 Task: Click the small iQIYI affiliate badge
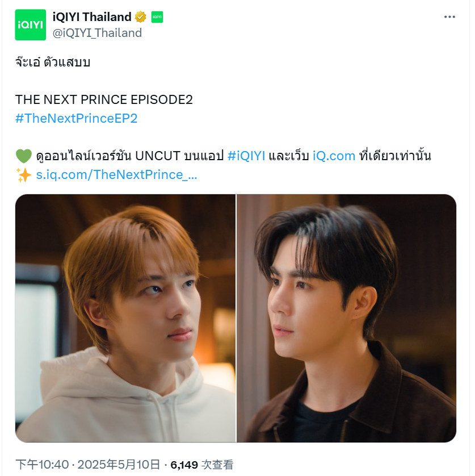(157, 17)
